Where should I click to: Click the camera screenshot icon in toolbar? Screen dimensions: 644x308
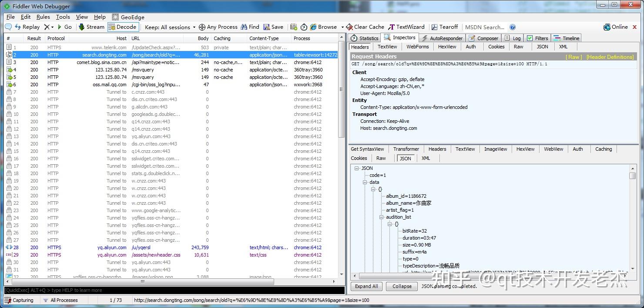pos(294,27)
